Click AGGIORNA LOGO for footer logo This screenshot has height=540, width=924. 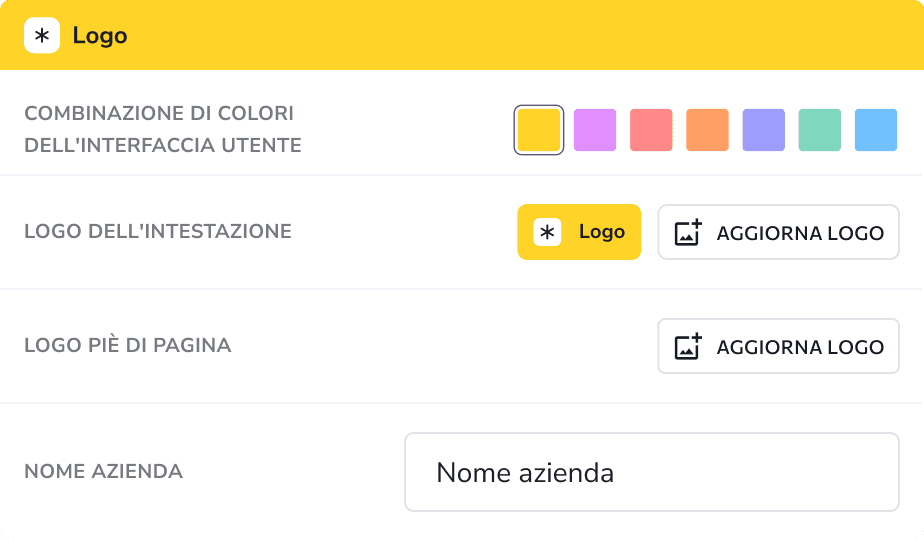[778, 346]
